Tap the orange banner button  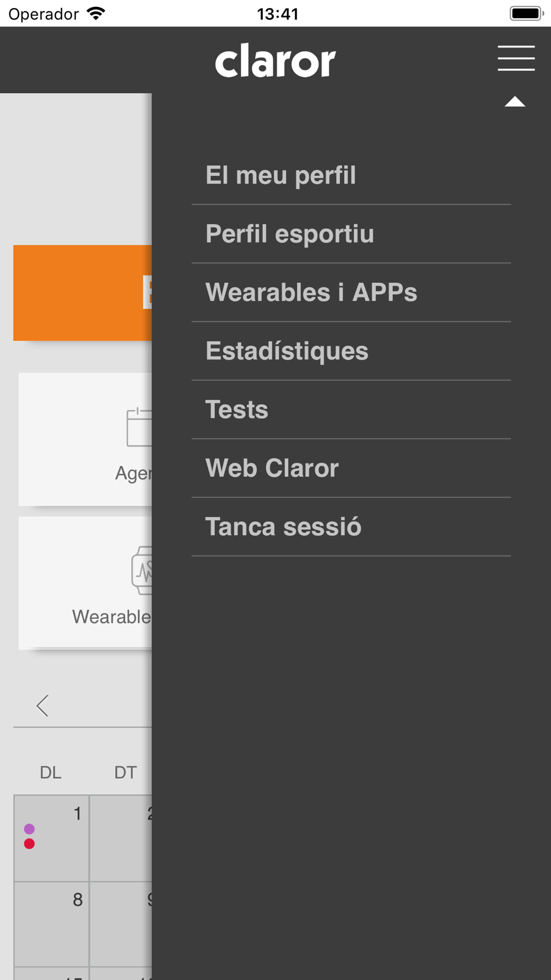(x=83, y=293)
